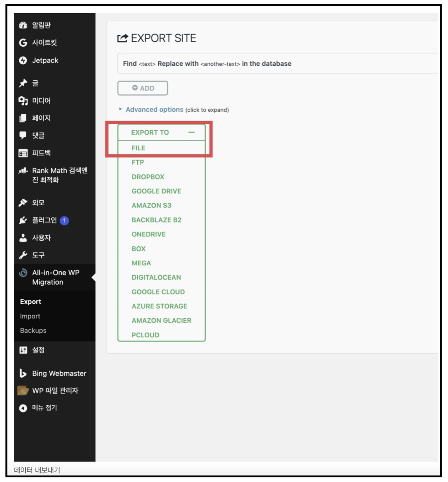Choose BACKBLAZE B2 export option
448x482 pixels.
pyautogui.click(x=157, y=220)
